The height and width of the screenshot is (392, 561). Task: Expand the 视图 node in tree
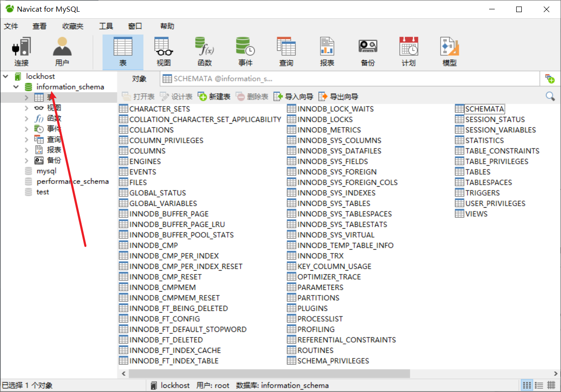tap(27, 108)
